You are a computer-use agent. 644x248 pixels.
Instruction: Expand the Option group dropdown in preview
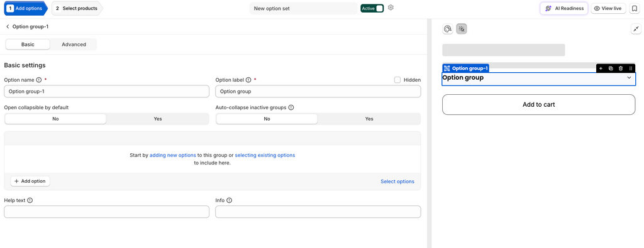[x=629, y=77]
